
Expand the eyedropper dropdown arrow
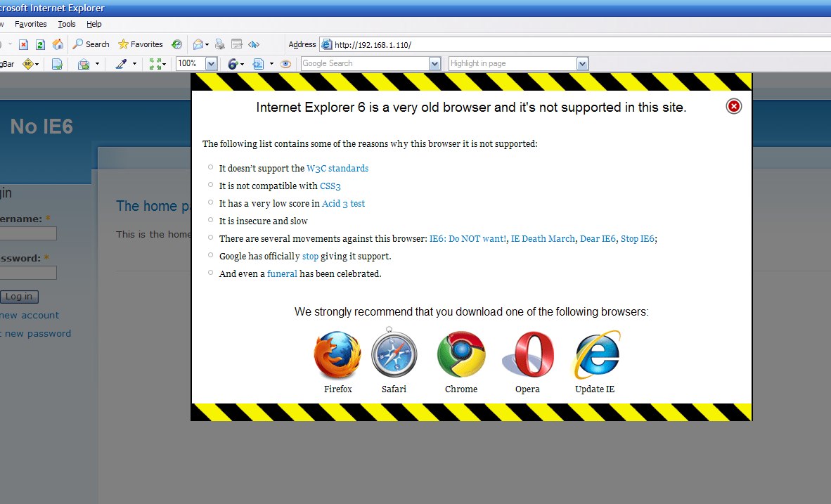(134, 64)
